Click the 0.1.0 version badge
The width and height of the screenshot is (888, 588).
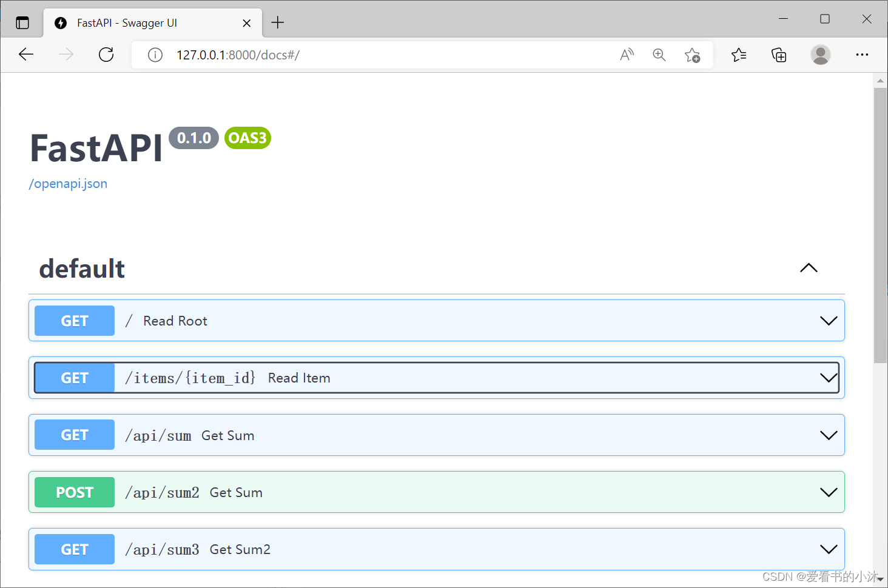click(x=193, y=138)
